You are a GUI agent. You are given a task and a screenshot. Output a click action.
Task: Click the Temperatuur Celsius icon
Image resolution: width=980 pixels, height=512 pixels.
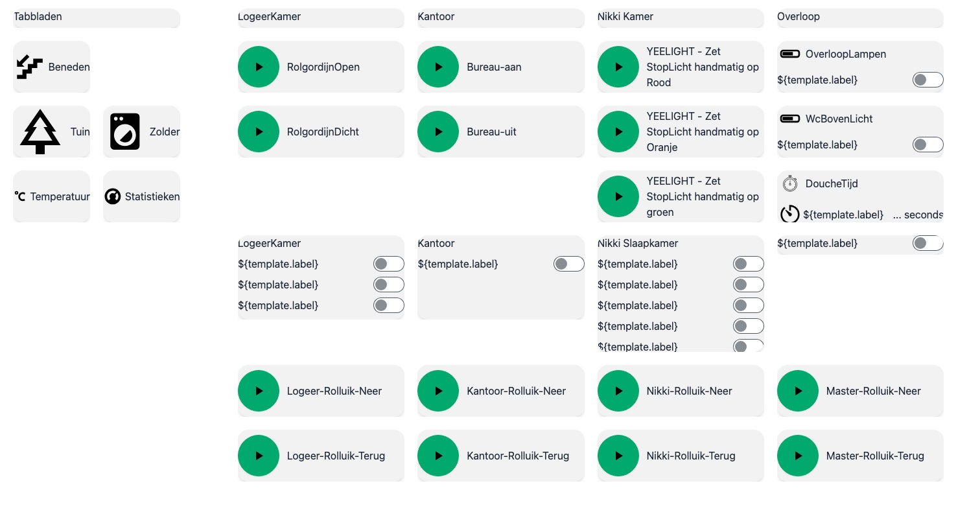20,196
